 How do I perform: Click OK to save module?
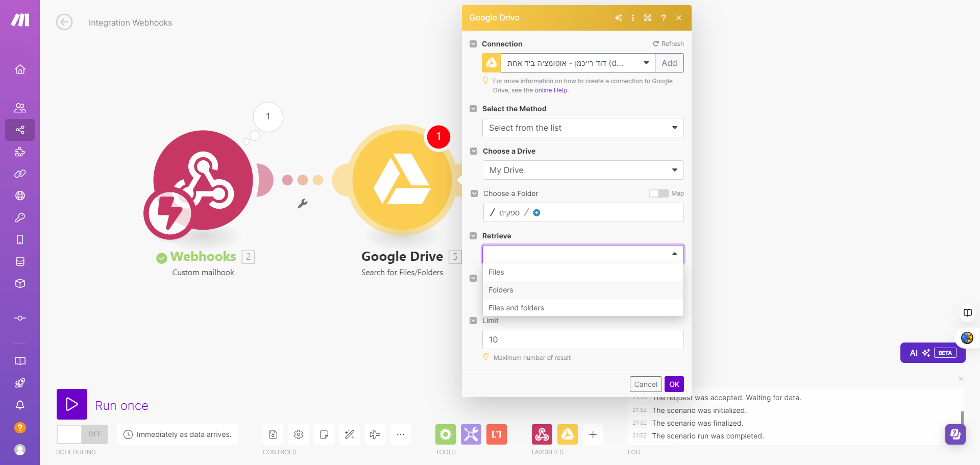674,384
